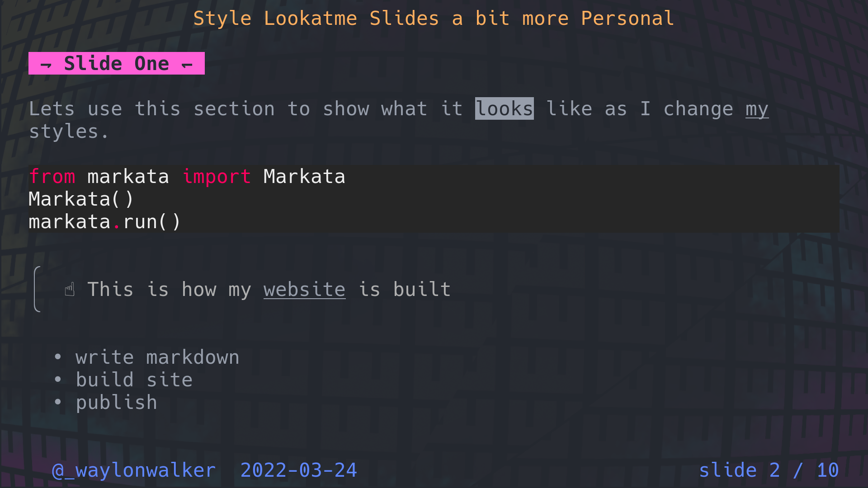Click the arrow icon after "Slide One"
Screen dimensions: 868x488
[x=187, y=65]
